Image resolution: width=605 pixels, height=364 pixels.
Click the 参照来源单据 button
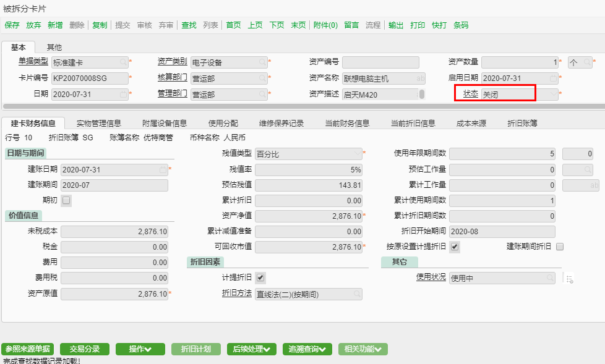[x=28, y=349]
